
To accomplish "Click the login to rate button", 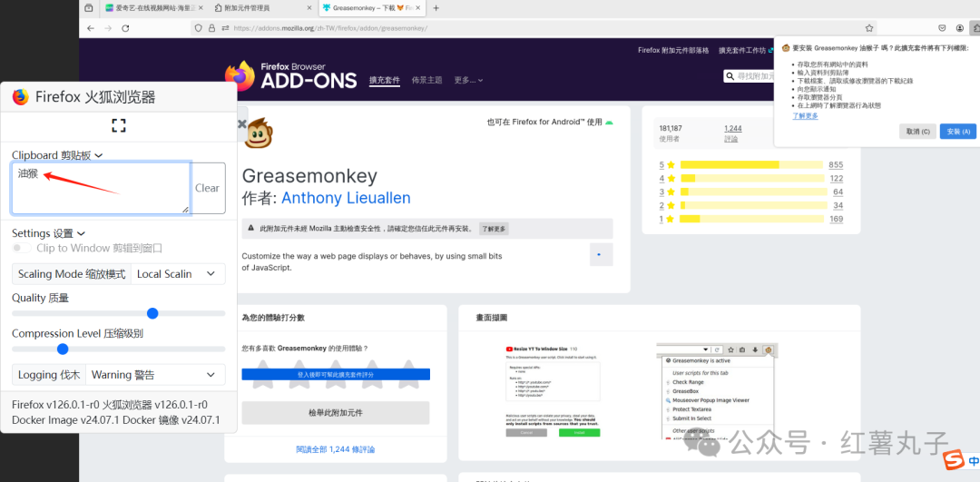I will [336, 375].
